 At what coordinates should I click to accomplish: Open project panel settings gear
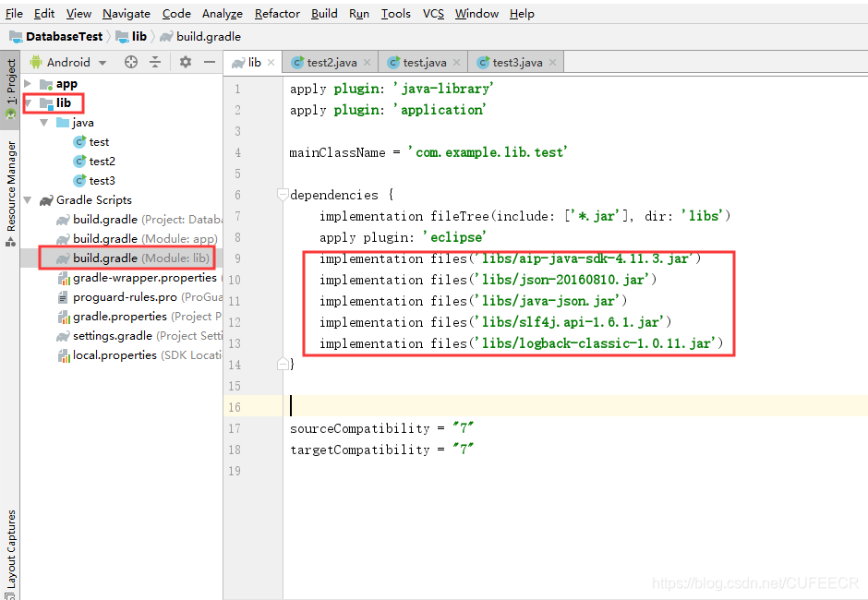pyautogui.click(x=186, y=62)
